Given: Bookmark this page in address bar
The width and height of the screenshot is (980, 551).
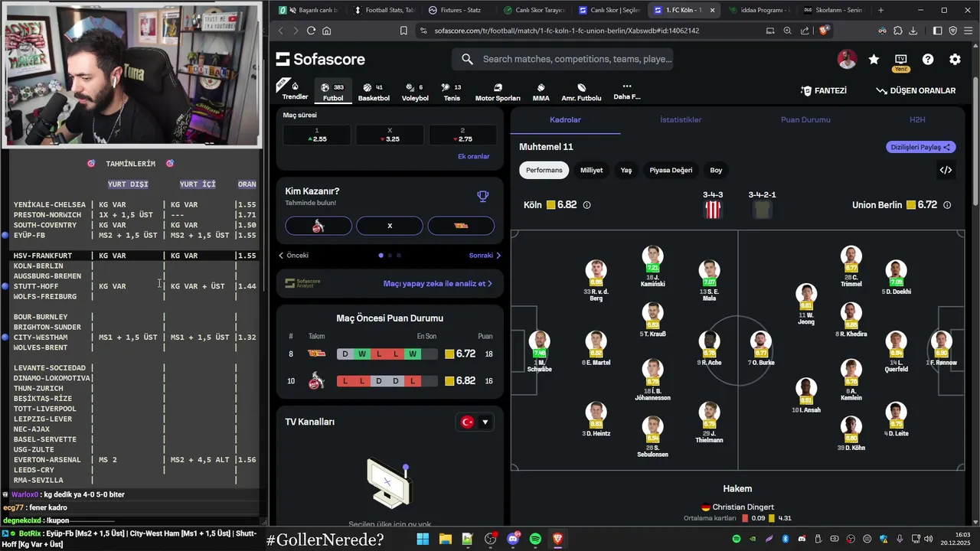Looking at the screenshot, I should 403,31.
